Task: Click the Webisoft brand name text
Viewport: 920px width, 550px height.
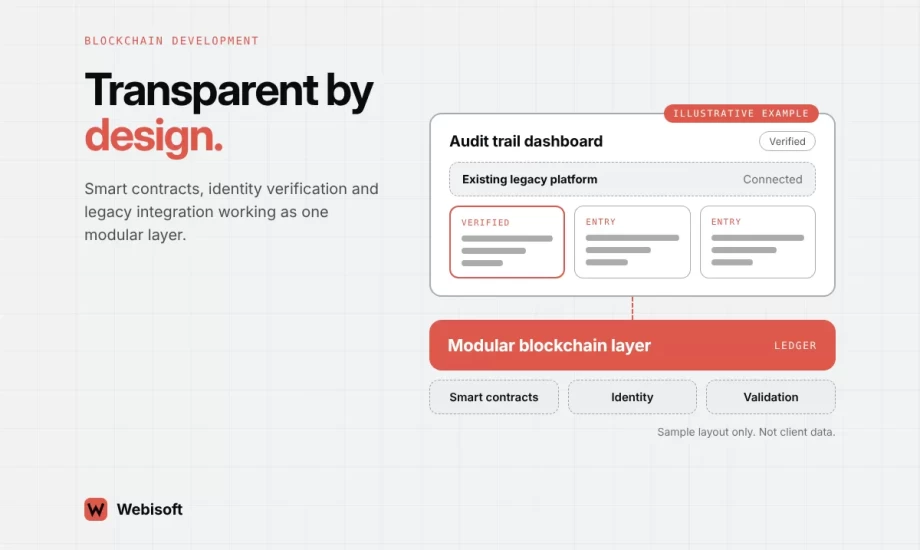Action: pyautogui.click(x=150, y=509)
